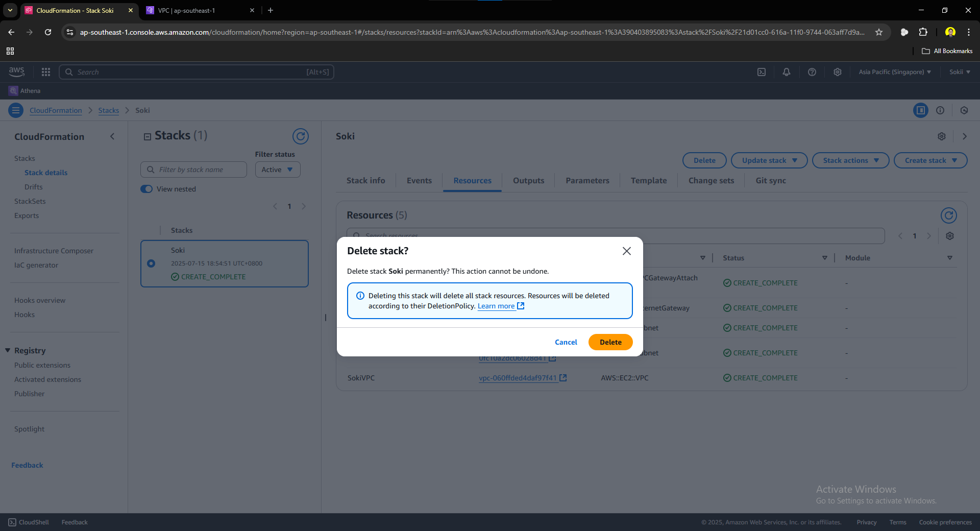Viewport: 980px width, 531px height.
Task: Toggle the View nested switch
Action: coord(146,189)
